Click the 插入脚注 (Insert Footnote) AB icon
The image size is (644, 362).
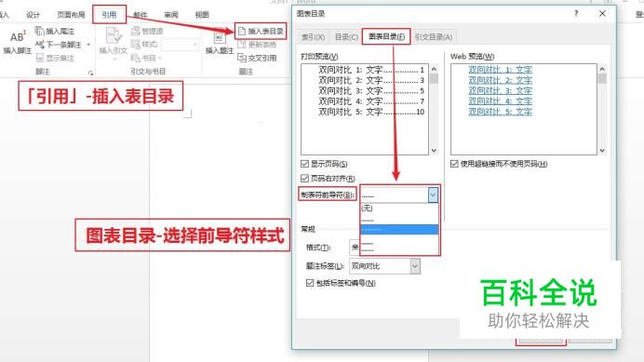17,37
